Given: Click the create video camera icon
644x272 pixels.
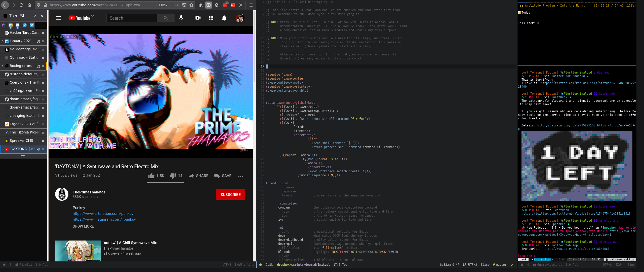Looking at the screenshot, I should point(198,18).
